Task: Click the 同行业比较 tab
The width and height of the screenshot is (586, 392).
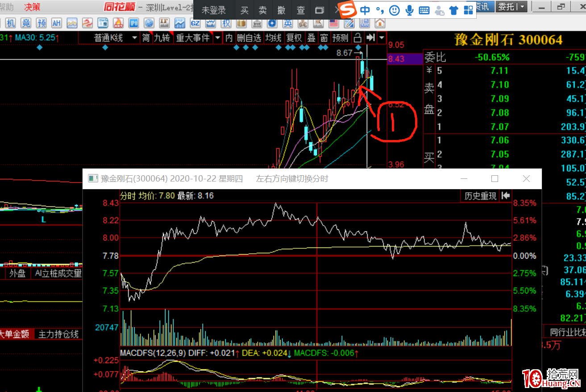Action: [567, 332]
